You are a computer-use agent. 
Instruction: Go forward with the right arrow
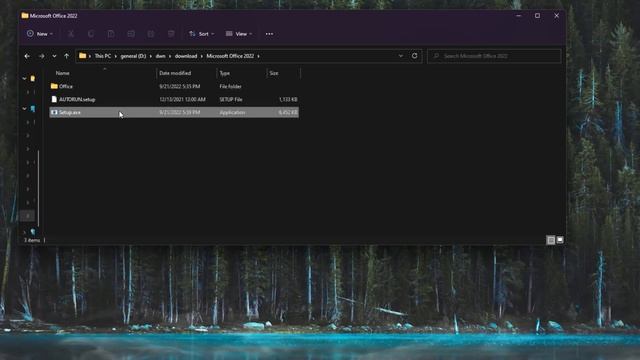click(x=41, y=56)
